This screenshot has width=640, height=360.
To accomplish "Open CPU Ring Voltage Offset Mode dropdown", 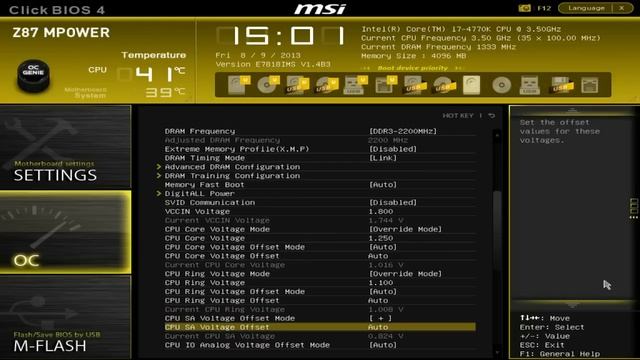I will [382, 291].
